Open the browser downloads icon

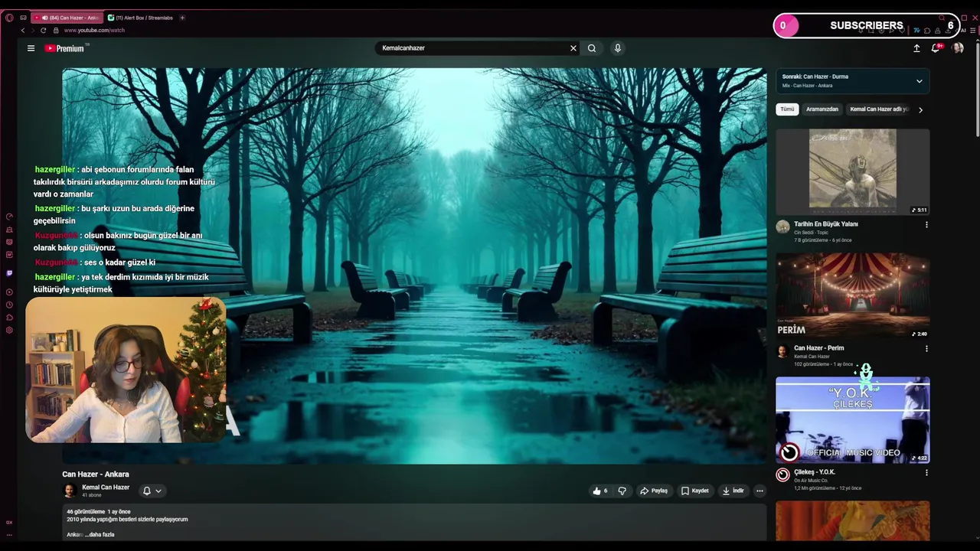click(946, 31)
